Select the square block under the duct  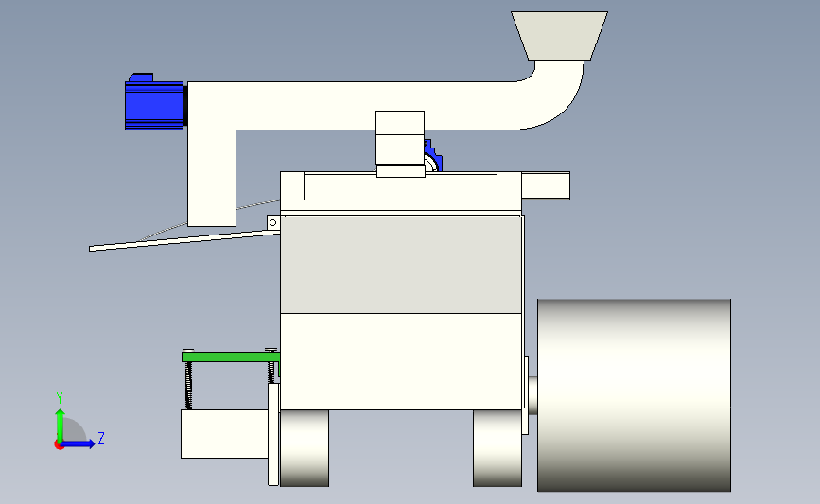click(400, 137)
